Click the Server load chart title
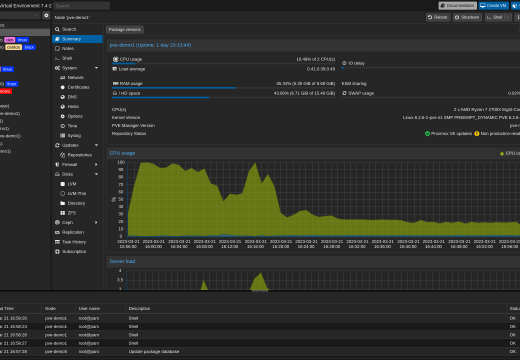 coord(122,261)
